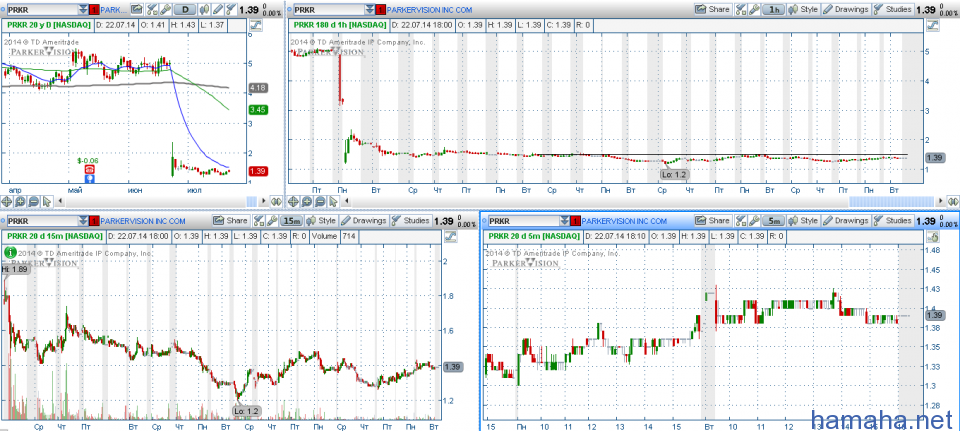Click pan crosshair icon under 1h chart
Screen dimensions: 960x431
293,200
